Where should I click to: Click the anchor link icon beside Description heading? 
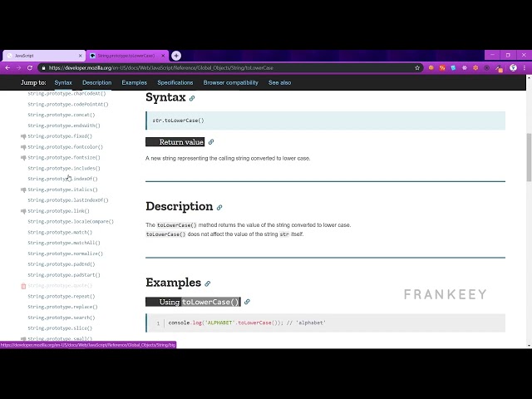click(219, 207)
